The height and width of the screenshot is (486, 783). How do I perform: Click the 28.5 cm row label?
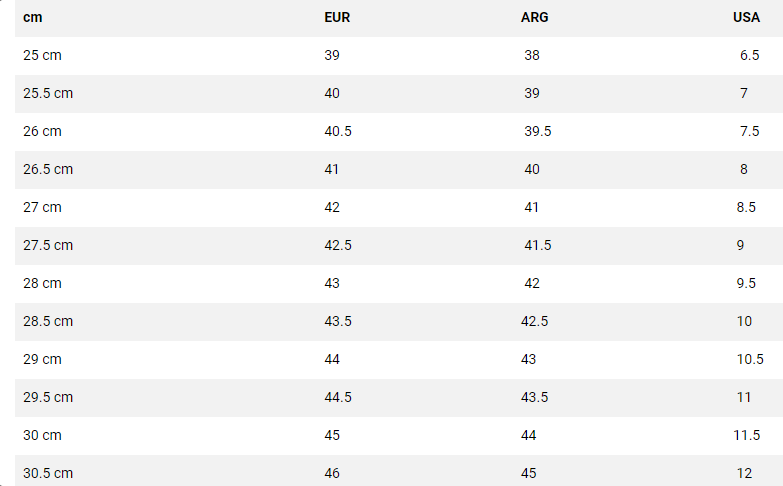pyautogui.click(x=48, y=321)
